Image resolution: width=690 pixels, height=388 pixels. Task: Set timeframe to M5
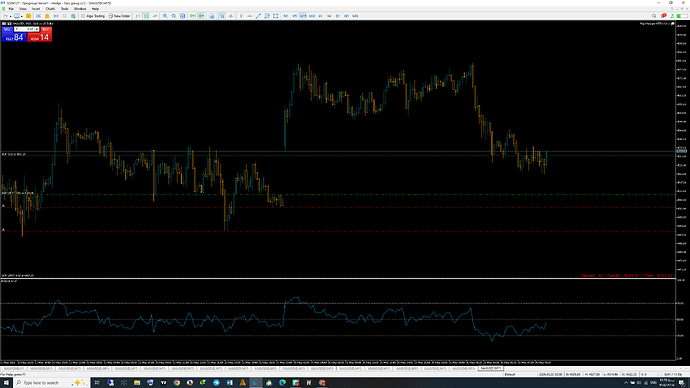click(294, 16)
